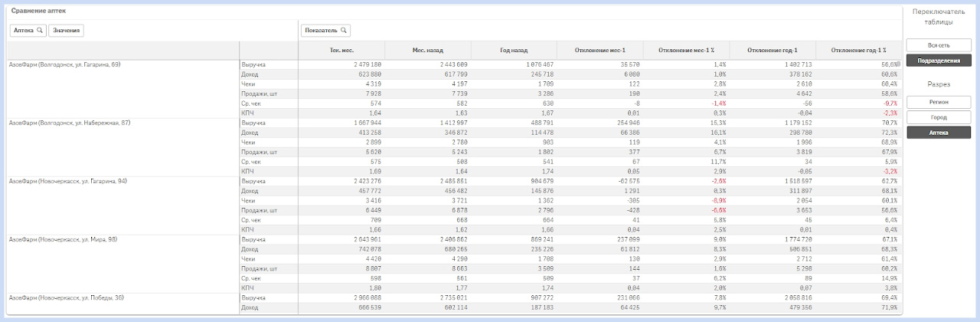Click the value -428
Screen dimensions: 980x322
point(632,210)
